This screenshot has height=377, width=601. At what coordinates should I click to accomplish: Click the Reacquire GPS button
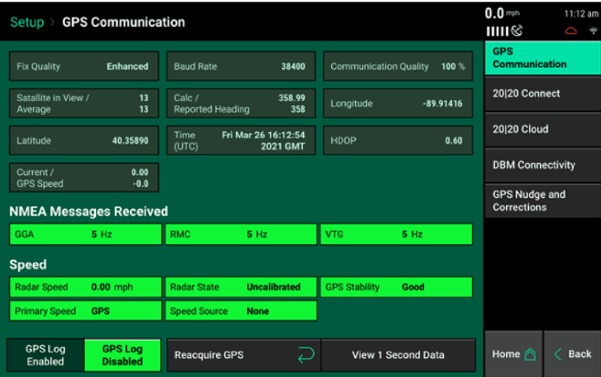click(x=244, y=355)
